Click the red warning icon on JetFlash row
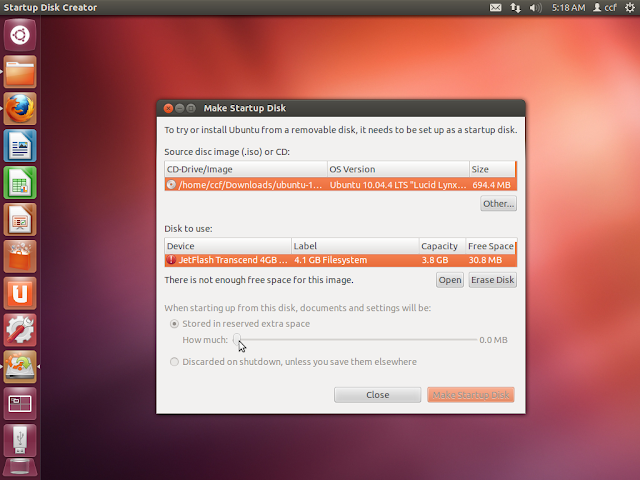This screenshot has width=640, height=480. 171,260
